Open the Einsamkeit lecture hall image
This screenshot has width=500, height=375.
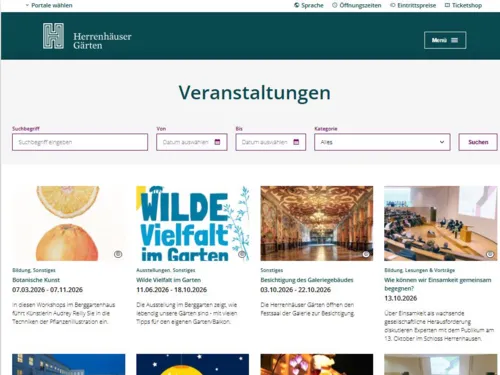(x=441, y=223)
